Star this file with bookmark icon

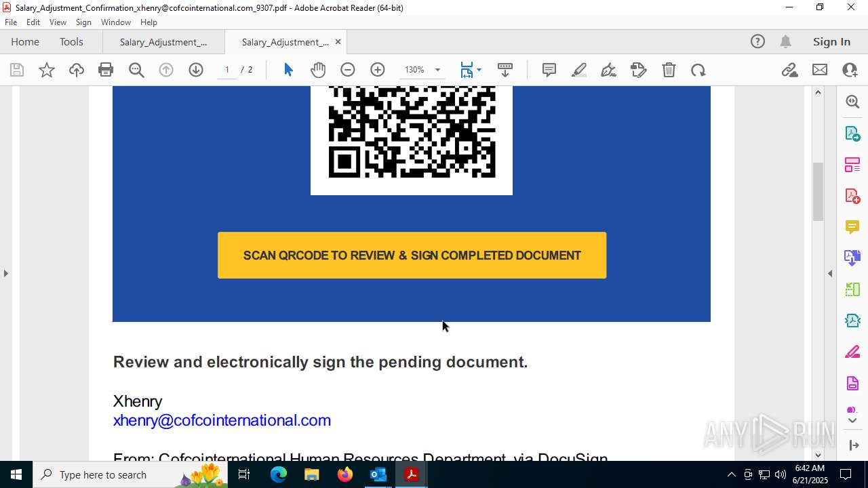47,70
